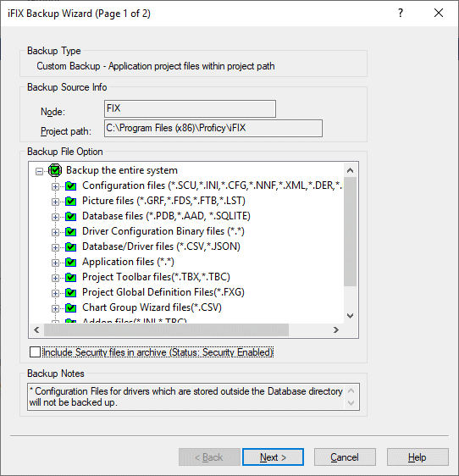This screenshot has width=459, height=476.
Task: Select Driver Configuration Binary files (*.*) row
Action: click(163, 231)
